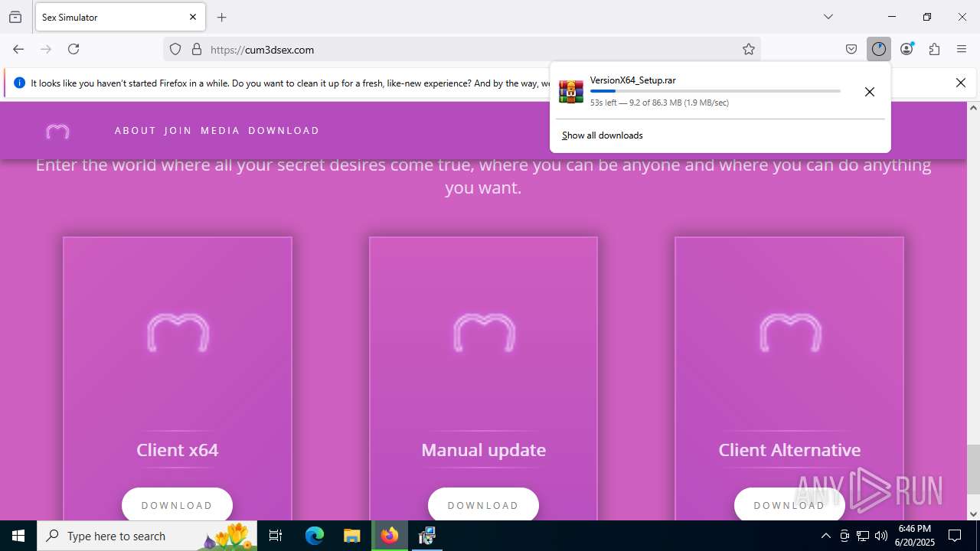The image size is (980, 551).
Task: Click Show all downloads
Action: pyautogui.click(x=603, y=135)
